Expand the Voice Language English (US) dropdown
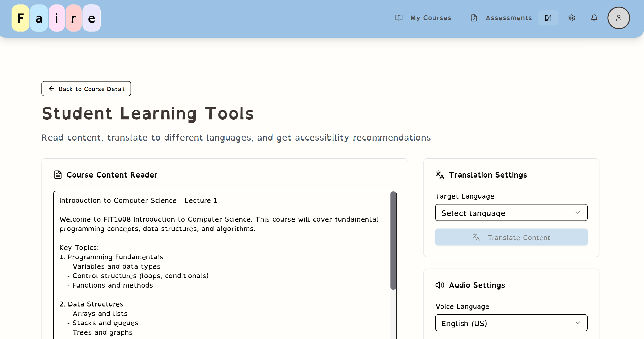The height and width of the screenshot is (339, 644). point(511,323)
